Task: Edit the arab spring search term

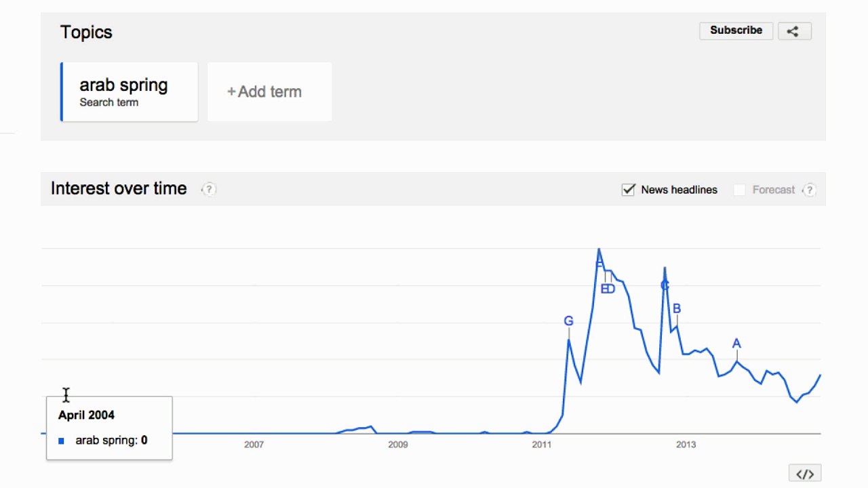Action: [123, 85]
